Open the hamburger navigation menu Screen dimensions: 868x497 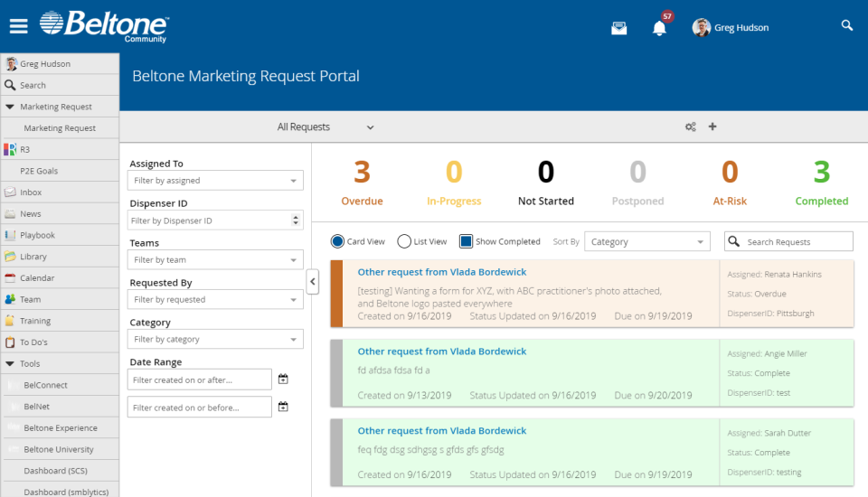point(18,26)
